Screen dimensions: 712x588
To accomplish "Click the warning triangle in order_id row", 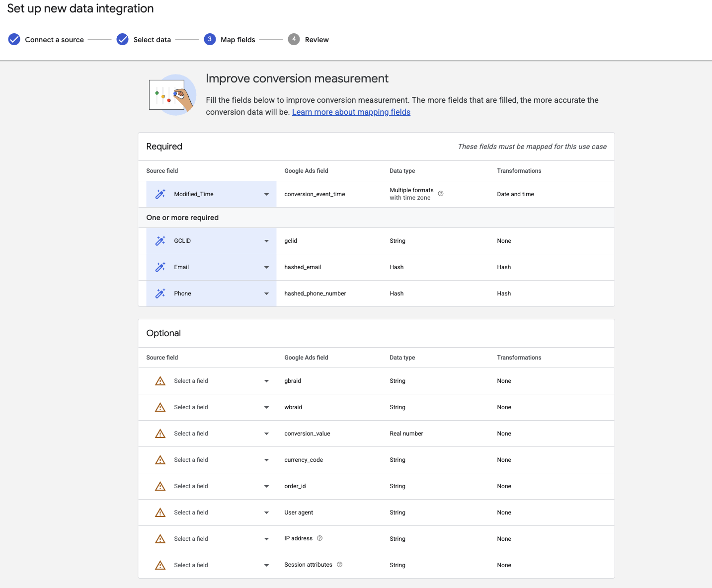I will tap(160, 486).
